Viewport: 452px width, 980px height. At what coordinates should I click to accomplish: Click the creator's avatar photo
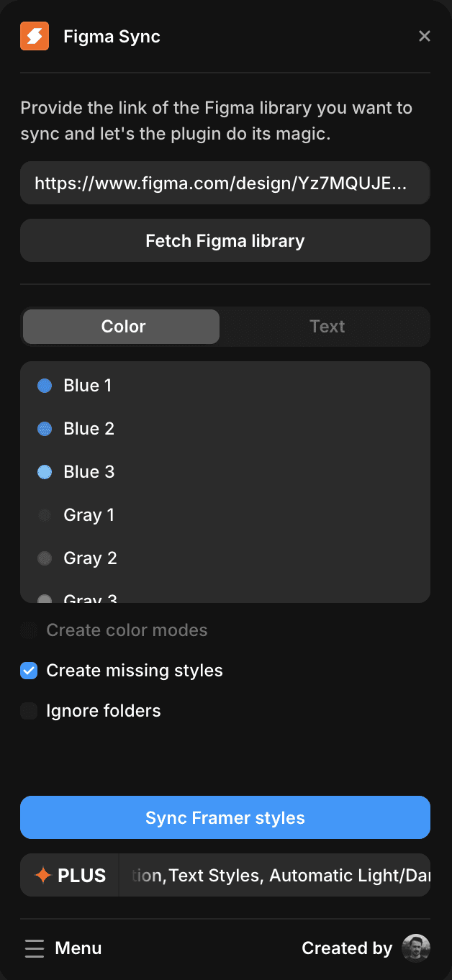(416, 948)
